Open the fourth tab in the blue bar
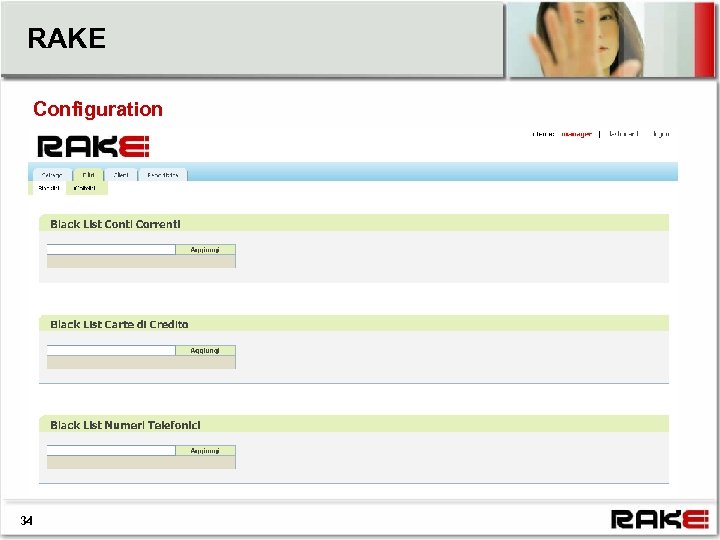The width and height of the screenshot is (720, 540). 163,175
